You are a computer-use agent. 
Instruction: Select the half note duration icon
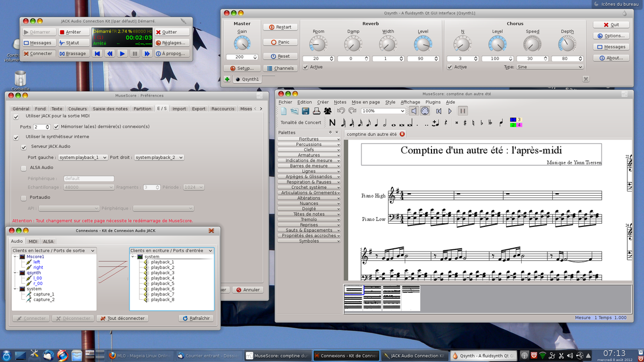(385, 123)
